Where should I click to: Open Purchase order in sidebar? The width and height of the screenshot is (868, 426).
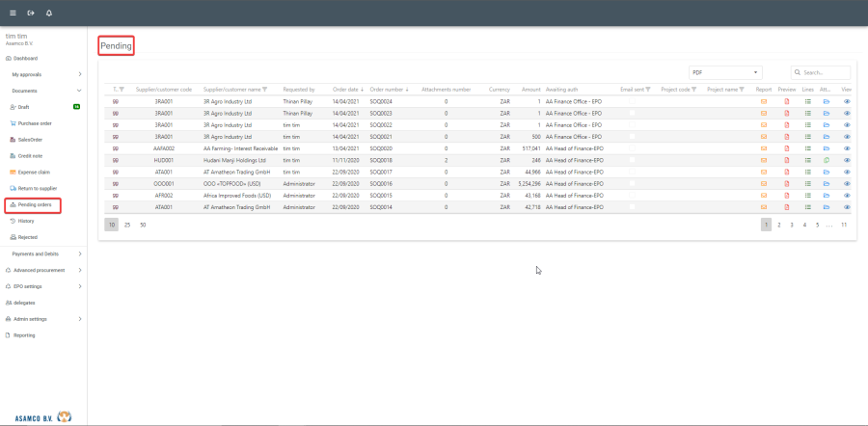pos(35,122)
